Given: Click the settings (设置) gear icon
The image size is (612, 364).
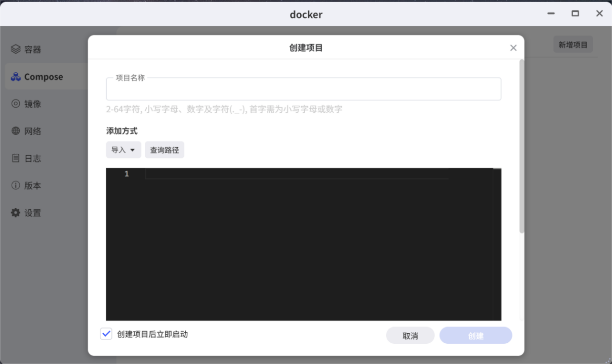Looking at the screenshot, I should (16, 213).
